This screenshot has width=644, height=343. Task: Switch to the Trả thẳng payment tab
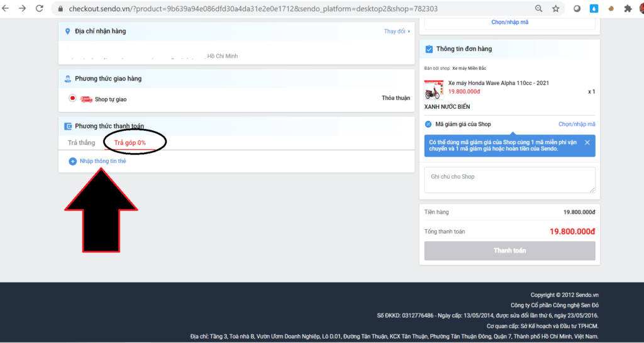[x=81, y=142]
